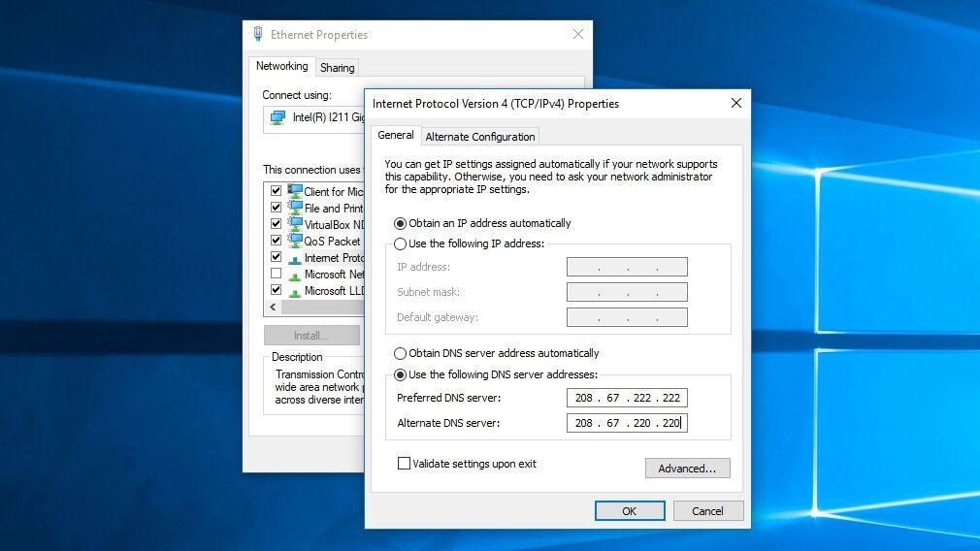The height and width of the screenshot is (551, 980).
Task: Click the Intel I211 adapter icon
Action: pos(278,117)
